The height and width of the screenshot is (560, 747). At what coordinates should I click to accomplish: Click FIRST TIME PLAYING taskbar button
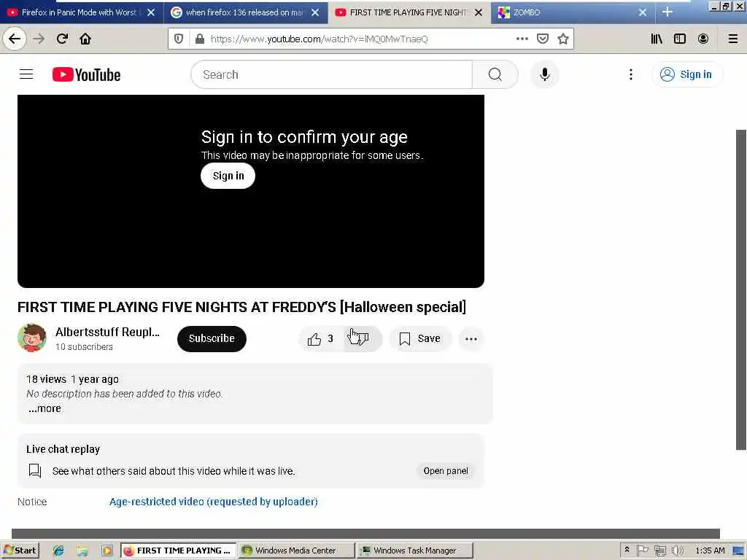tap(178, 551)
